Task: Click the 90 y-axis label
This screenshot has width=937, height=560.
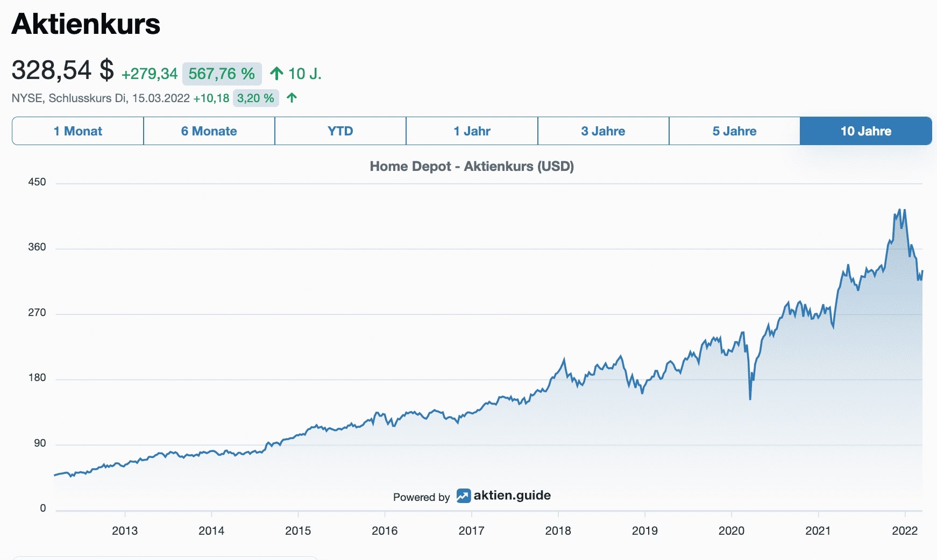Action: (x=40, y=443)
